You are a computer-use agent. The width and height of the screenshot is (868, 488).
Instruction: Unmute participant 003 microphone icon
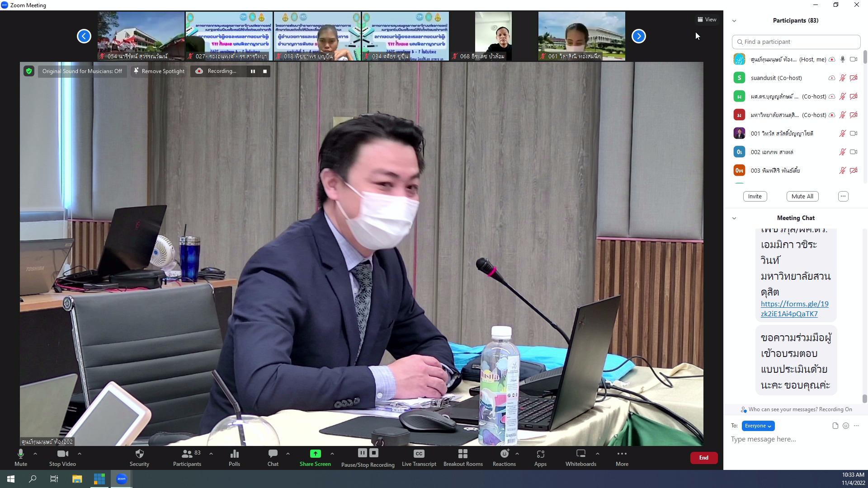click(x=843, y=170)
